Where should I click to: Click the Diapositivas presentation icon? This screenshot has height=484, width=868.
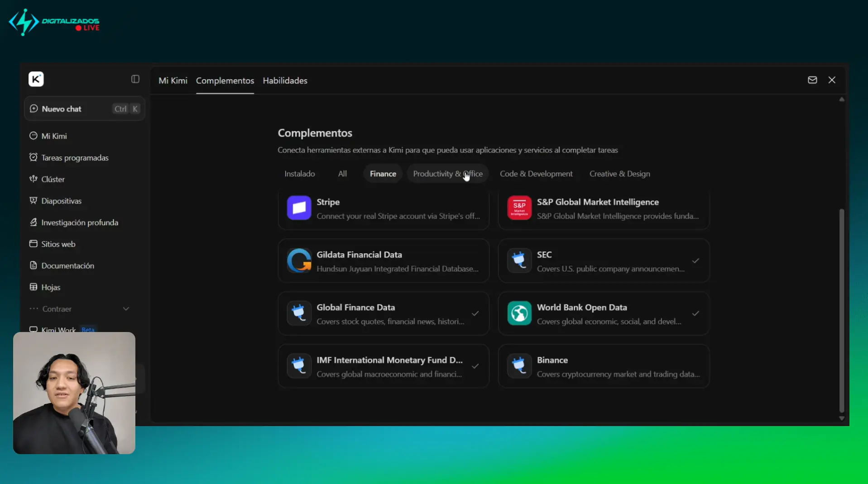pos(33,200)
